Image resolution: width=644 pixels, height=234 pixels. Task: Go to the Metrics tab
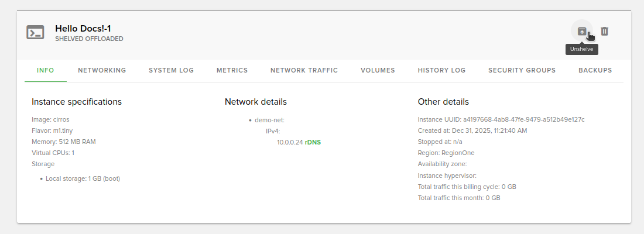(232, 70)
